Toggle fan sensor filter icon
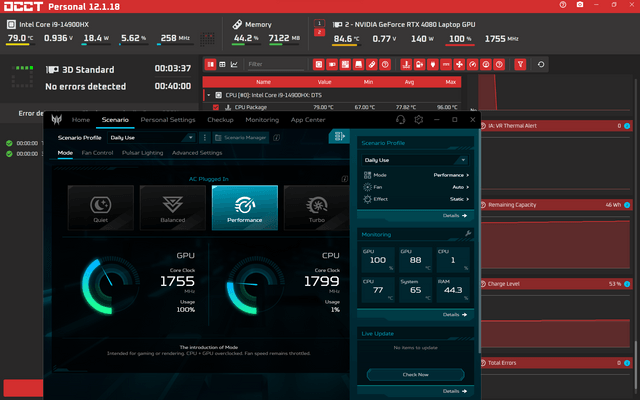Image resolution: width=640 pixels, height=400 pixels. (x=459, y=64)
